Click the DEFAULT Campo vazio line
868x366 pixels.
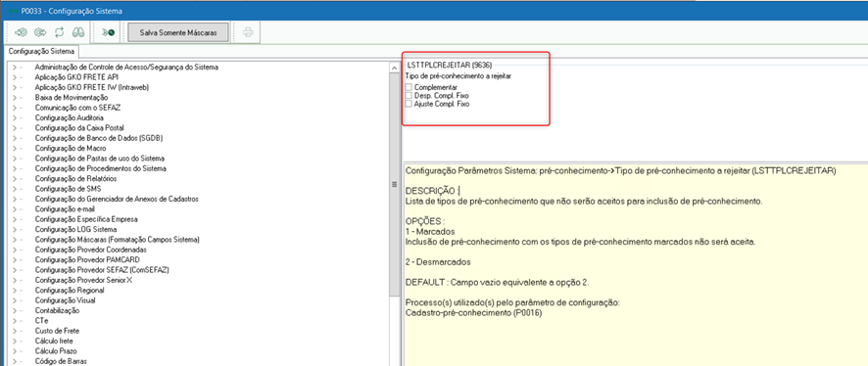(x=497, y=283)
